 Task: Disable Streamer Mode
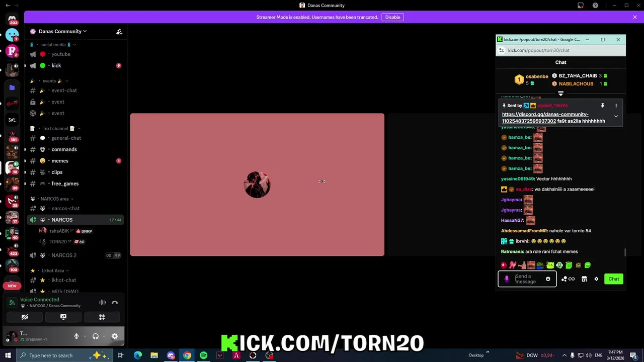point(392,17)
